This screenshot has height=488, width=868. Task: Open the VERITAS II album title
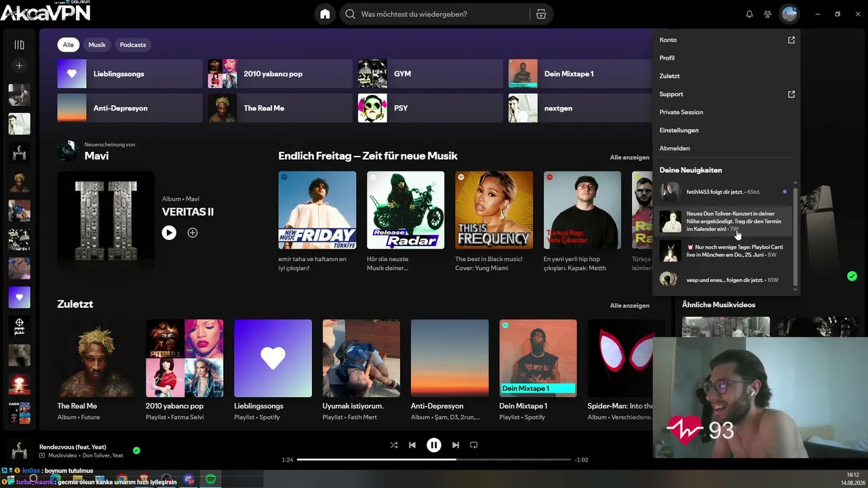coord(188,211)
